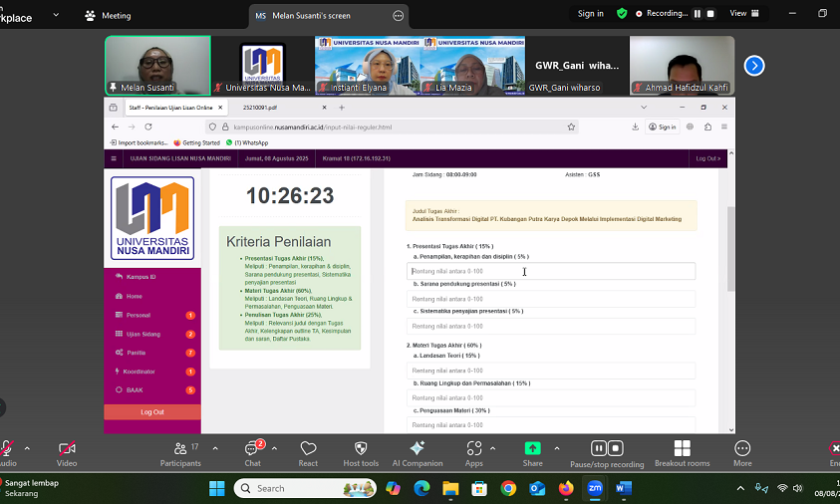840x504 pixels.
Task: Pause recording from the top Recording indicator
Action: [698, 14]
